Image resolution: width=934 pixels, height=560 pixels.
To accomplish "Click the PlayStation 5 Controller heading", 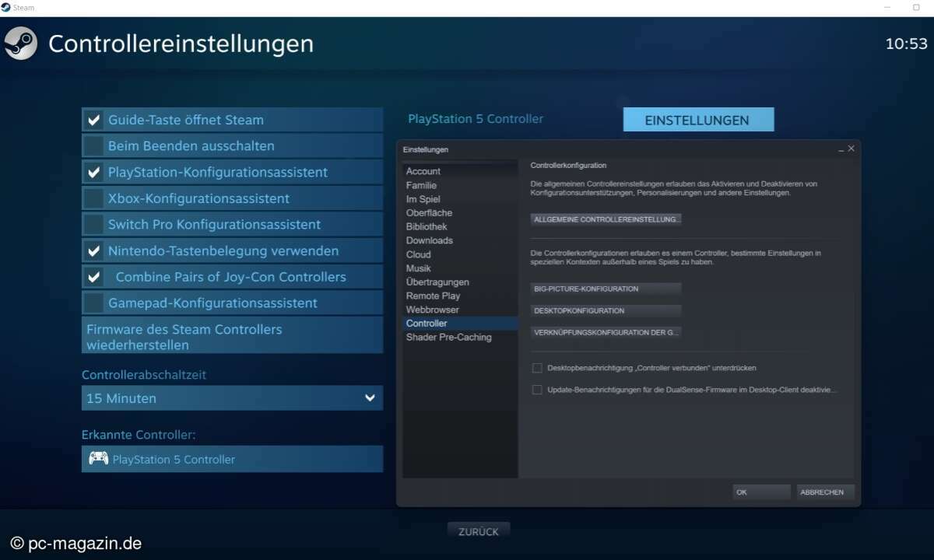I will (476, 119).
